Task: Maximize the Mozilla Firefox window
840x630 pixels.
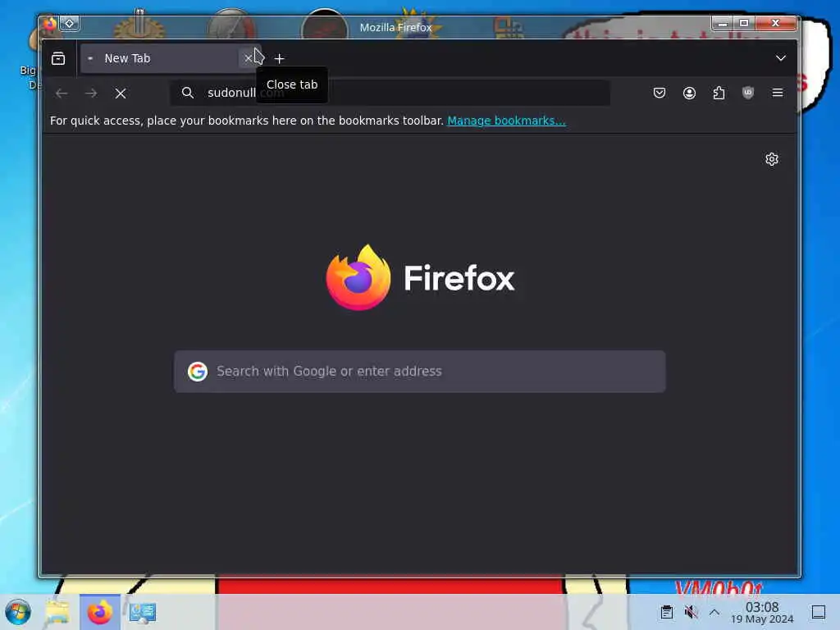Action: point(743,23)
